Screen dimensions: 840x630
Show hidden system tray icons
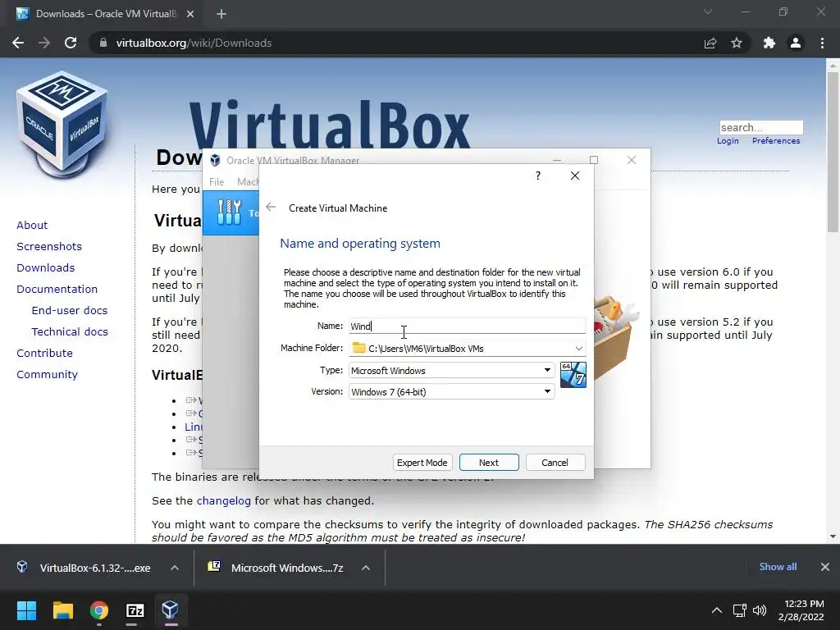tap(717, 610)
